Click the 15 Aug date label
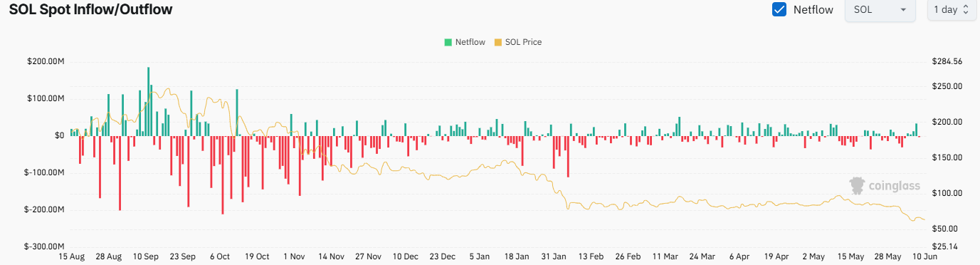The width and height of the screenshot is (980, 265). pyautogui.click(x=72, y=256)
